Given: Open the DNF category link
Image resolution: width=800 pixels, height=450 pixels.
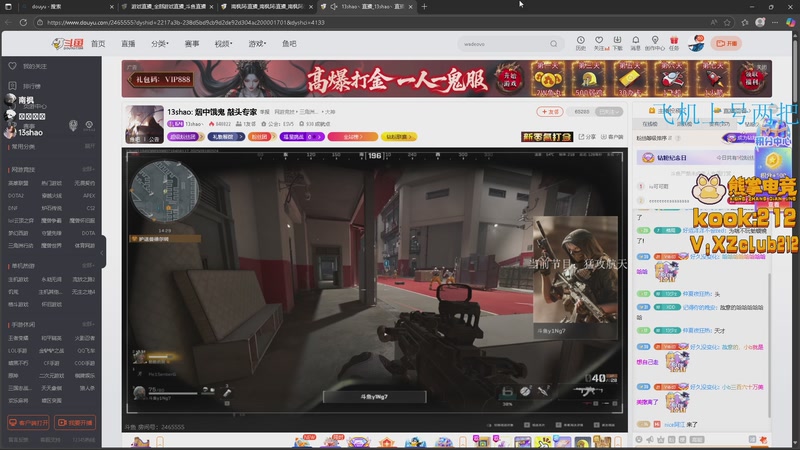Looking at the screenshot, I should 12,208.
